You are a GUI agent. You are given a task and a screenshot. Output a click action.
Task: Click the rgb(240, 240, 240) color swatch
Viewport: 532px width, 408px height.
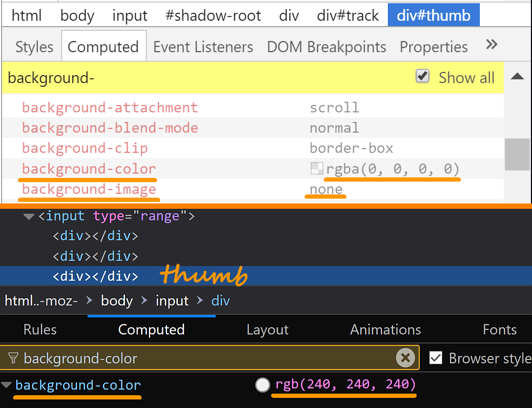click(262, 385)
